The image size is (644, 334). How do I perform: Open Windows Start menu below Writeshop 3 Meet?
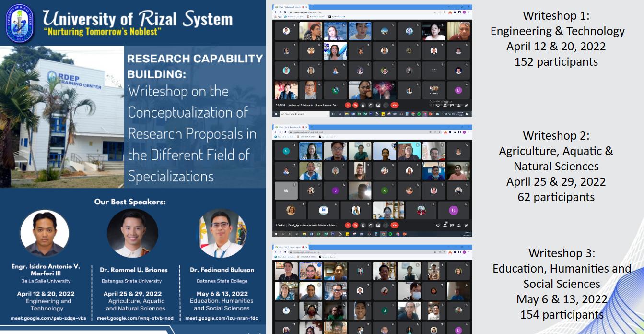click(x=276, y=114)
